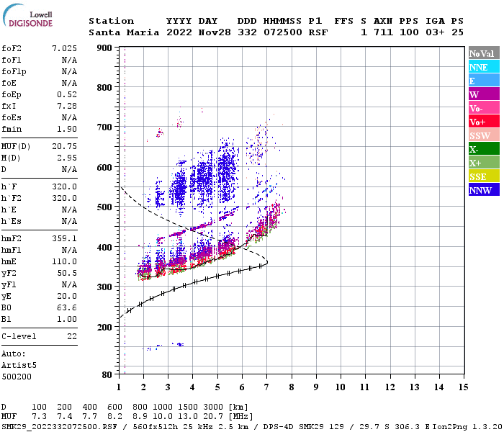Click the Artist5 auto-scaling label
Image resolution: width=504 pixels, height=432 pixels.
click(x=19, y=366)
